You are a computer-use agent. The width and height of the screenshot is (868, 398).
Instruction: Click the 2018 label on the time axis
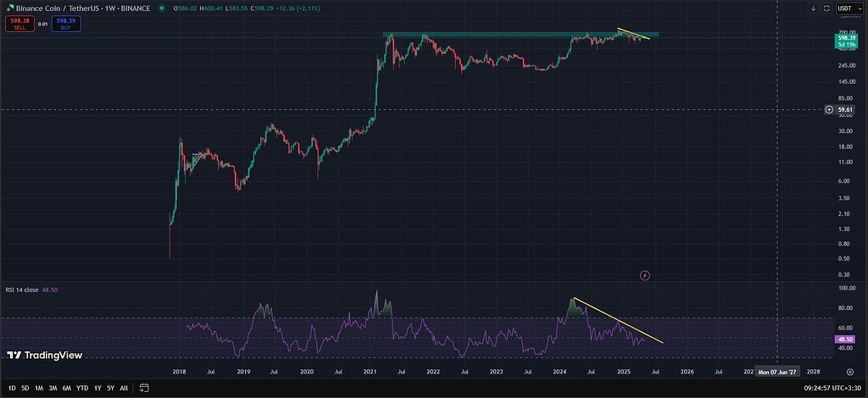point(180,372)
